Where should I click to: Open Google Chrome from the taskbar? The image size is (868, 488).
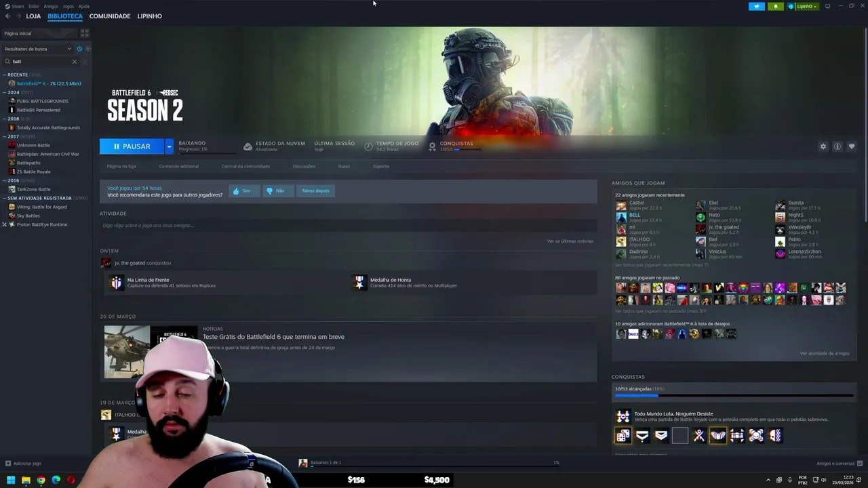[x=41, y=480]
